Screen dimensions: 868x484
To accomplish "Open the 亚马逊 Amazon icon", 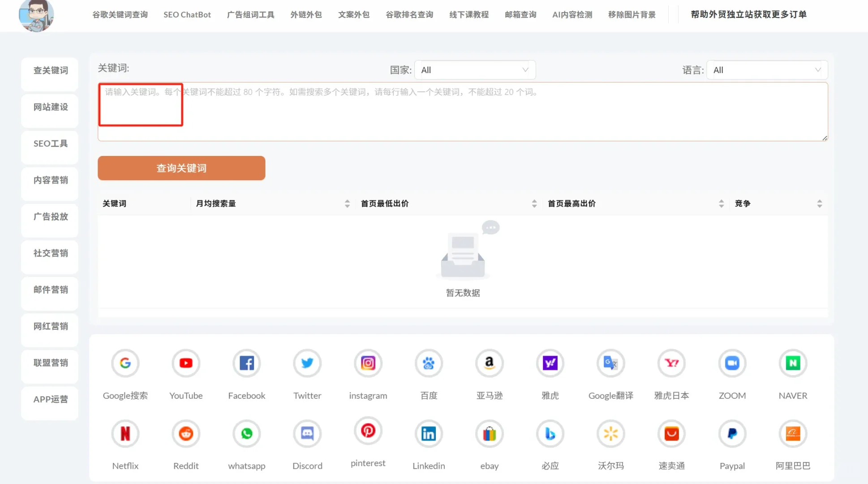I will 490,363.
